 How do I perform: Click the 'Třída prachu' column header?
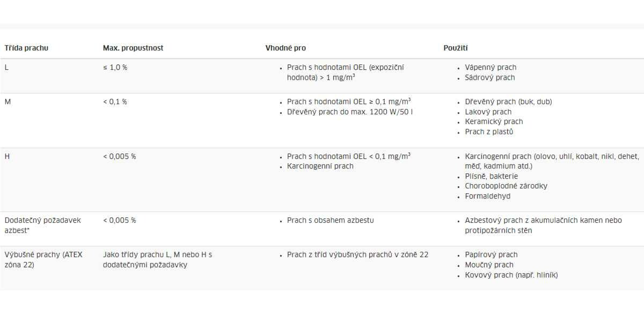[x=26, y=48]
